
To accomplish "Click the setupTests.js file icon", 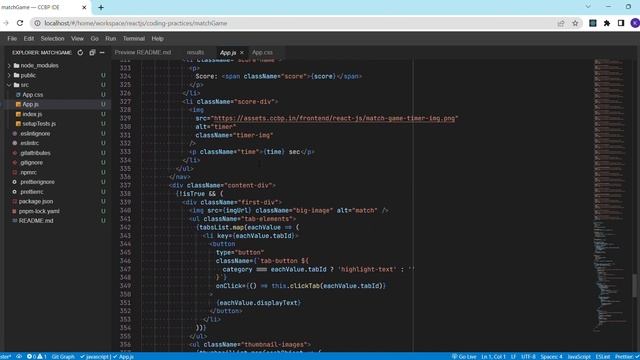I will 18,124.
